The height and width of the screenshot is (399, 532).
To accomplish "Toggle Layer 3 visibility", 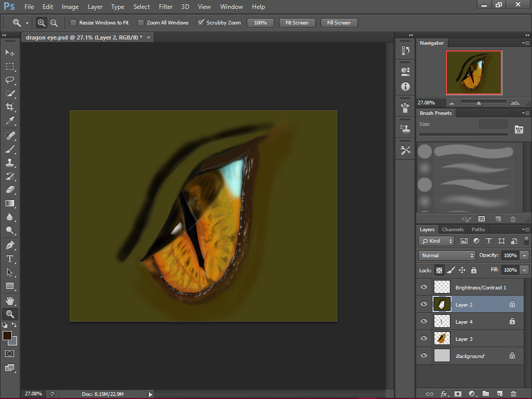I will click(424, 338).
